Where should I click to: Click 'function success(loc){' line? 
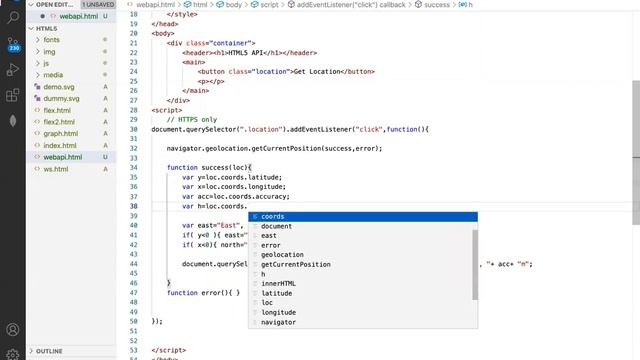(x=209, y=167)
